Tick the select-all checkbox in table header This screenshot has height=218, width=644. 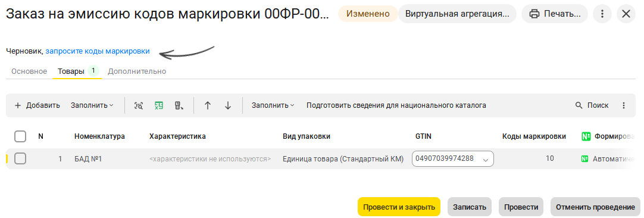tap(20, 136)
